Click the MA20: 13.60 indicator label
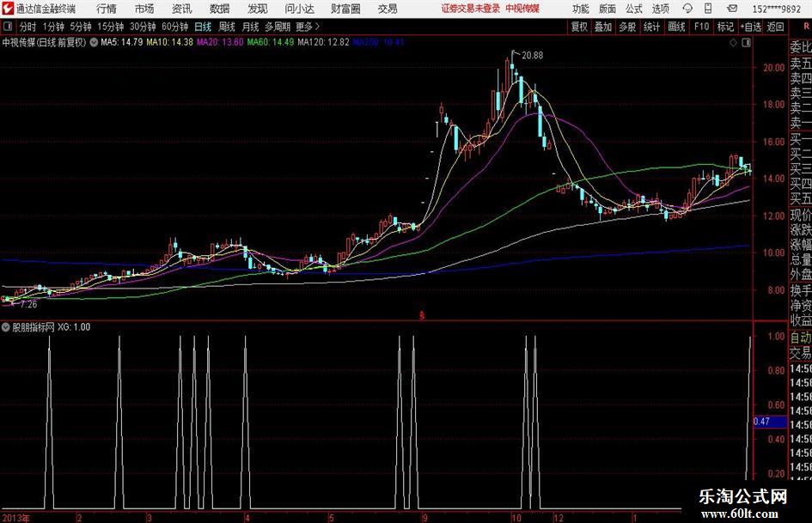Screen dimensions: 812x523 pyautogui.click(x=220, y=42)
